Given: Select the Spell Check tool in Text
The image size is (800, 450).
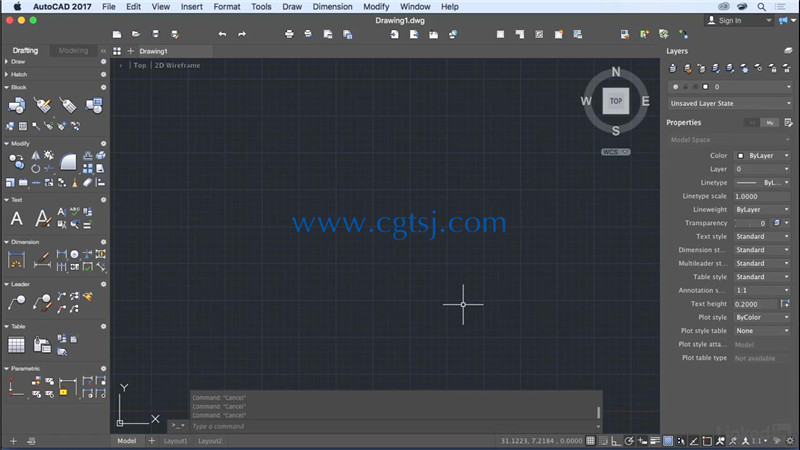Looking at the screenshot, I should (75, 211).
